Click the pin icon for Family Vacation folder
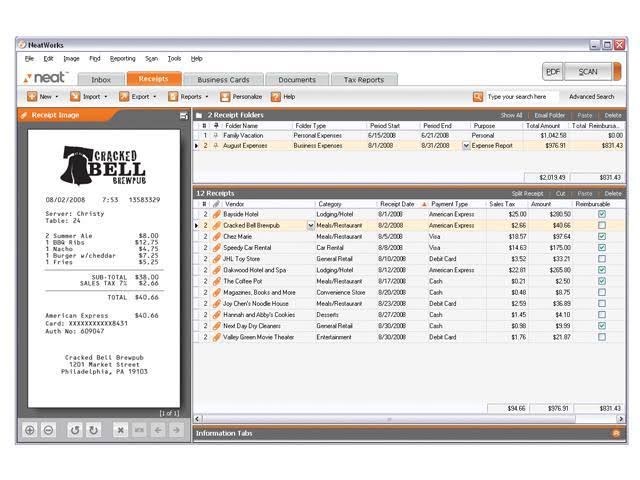This screenshot has width=640, height=480. pos(216,136)
